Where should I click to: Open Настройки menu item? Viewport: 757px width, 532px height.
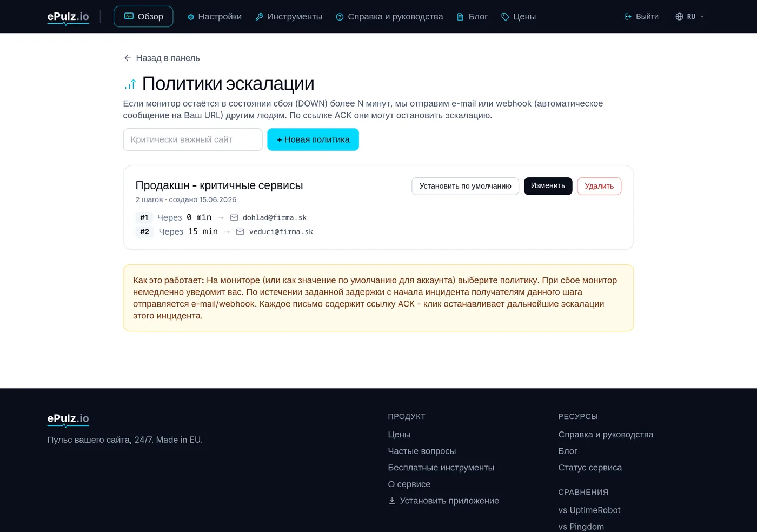pos(215,17)
